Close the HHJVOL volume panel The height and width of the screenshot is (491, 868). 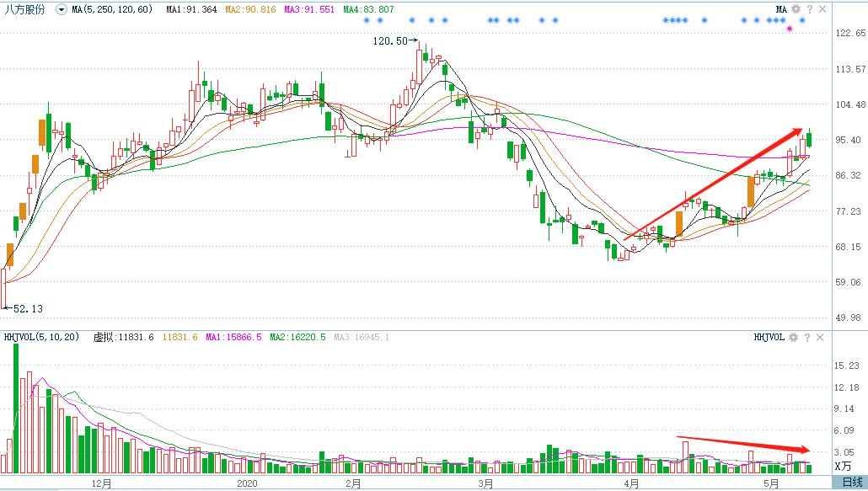tap(821, 337)
